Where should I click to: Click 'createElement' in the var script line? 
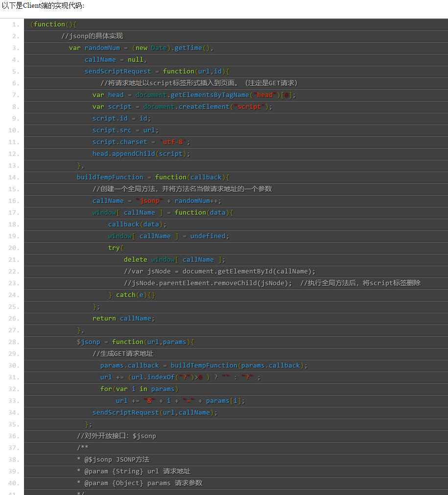point(204,107)
